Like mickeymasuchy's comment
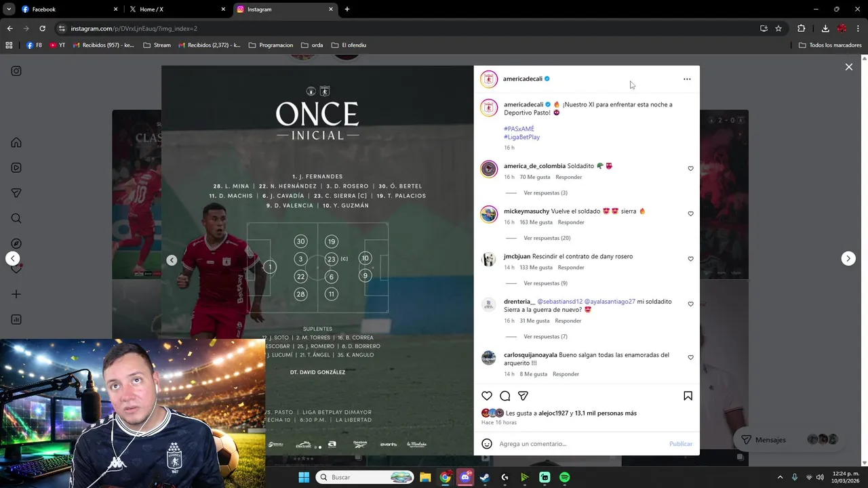This screenshot has width=868, height=488. coord(691,214)
